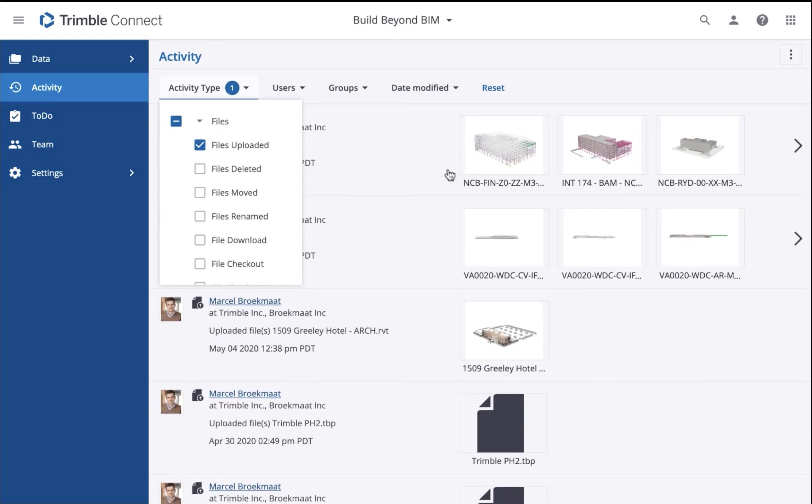Open the Activity page more options menu
812x504 pixels.
[791, 55]
